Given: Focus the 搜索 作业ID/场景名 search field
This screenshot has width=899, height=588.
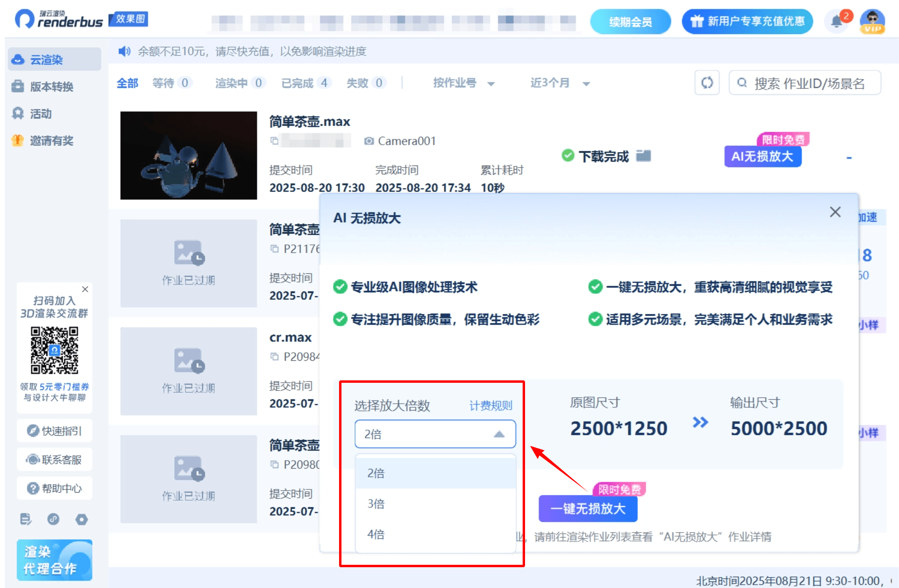Looking at the screenshot, I should (x=805, y=83).
